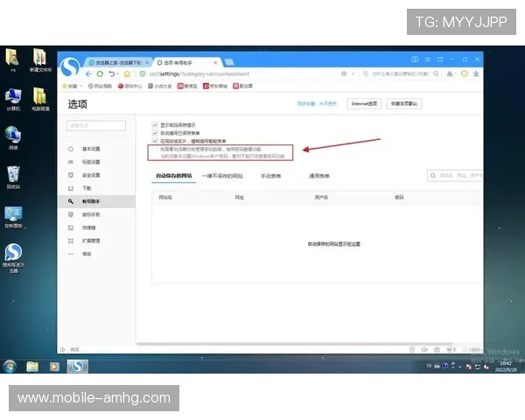Close the 选项-帐号助手 tab
525x420 pixels.
(x=215, y=63)
